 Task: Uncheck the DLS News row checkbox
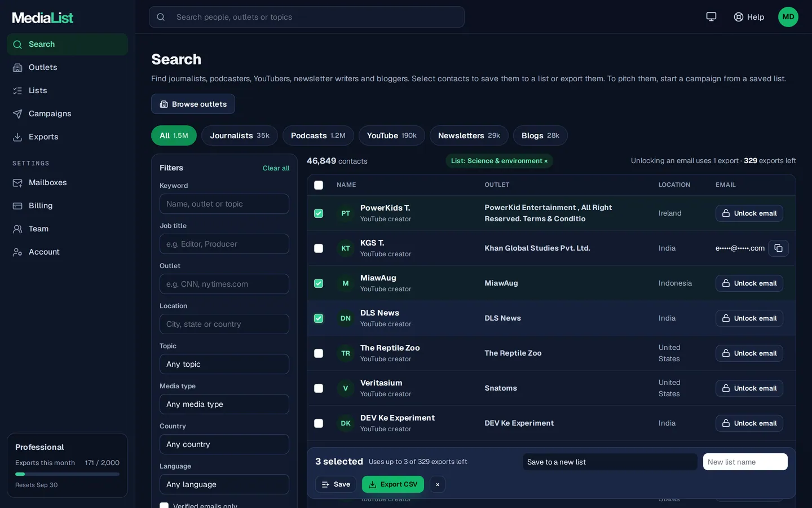pyautogui.click(x=319, y=318)
